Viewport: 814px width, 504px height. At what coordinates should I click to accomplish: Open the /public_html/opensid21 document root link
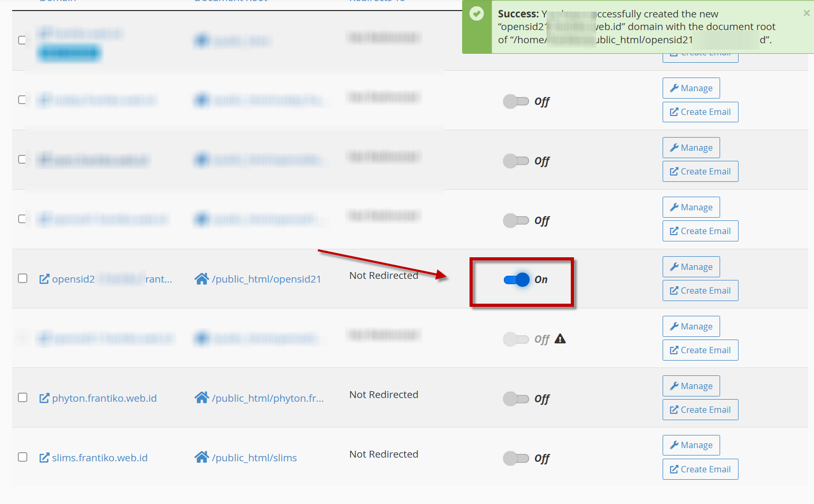(x=266, y=279)
